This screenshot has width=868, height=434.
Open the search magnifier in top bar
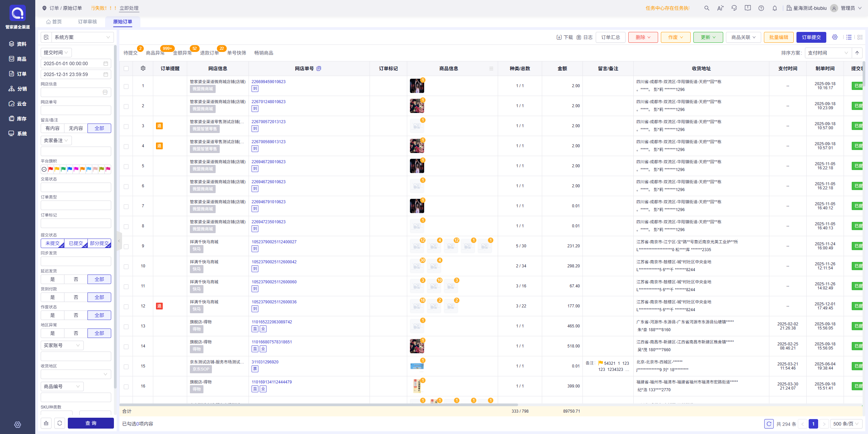[x=707, y=8]
